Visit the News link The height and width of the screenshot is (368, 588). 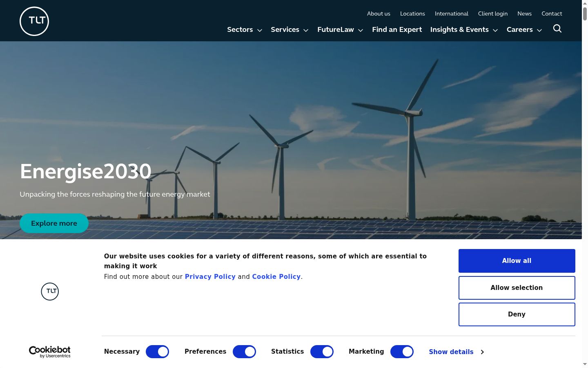[525, 13]
